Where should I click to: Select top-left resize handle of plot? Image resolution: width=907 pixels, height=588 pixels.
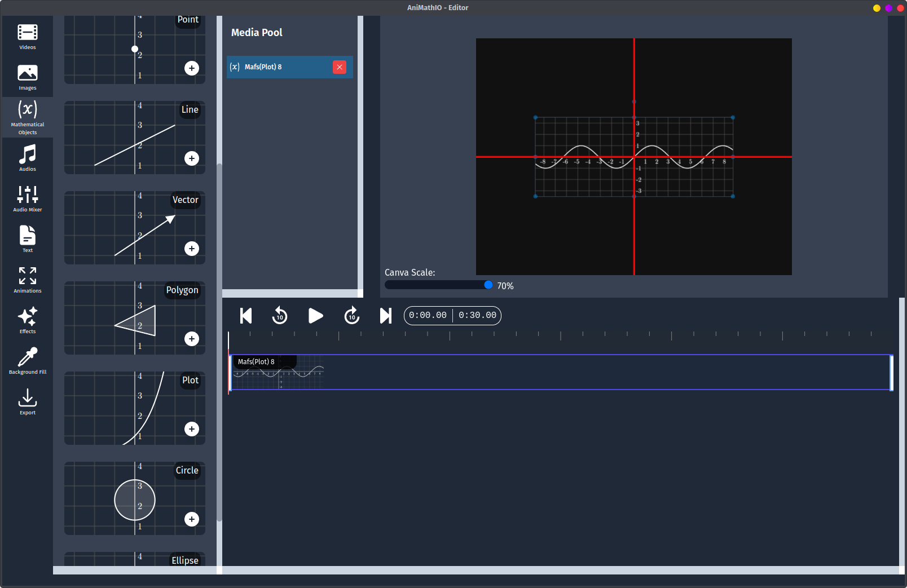pos(535,117)
